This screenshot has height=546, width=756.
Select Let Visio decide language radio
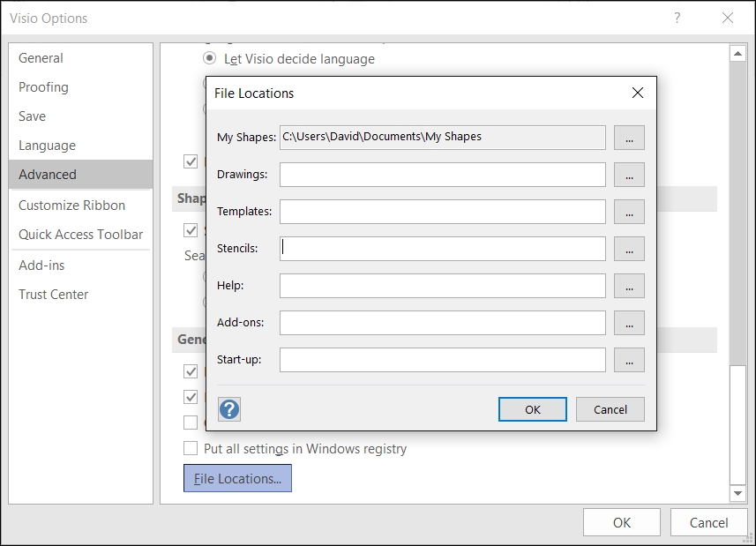(209, 58)
